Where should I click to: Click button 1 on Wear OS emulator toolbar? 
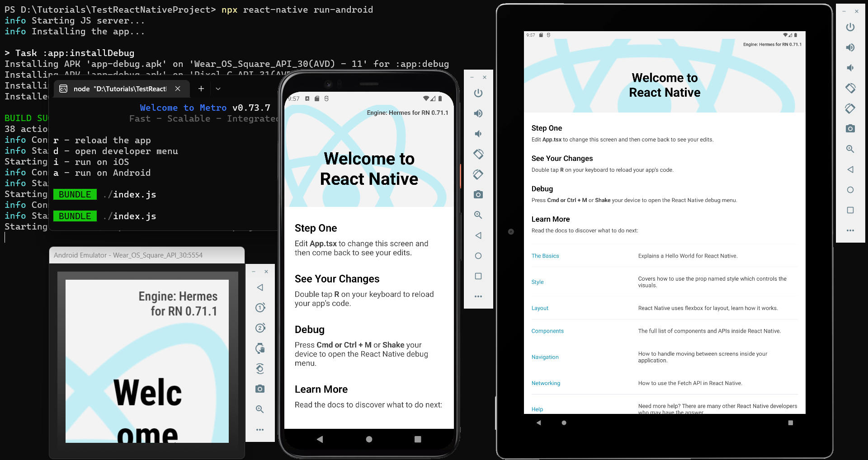260,308
